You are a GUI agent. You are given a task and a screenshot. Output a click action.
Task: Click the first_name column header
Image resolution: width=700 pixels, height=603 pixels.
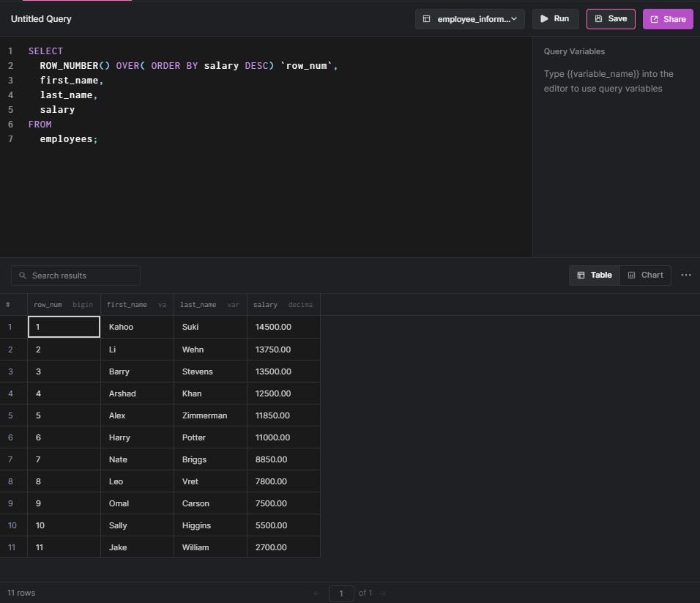pyautogui.click(x=137, y=305)
